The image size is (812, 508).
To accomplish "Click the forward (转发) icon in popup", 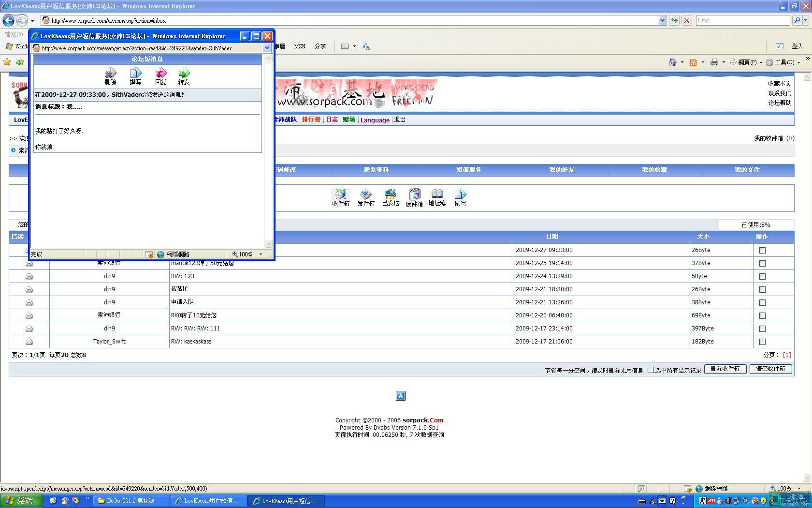I will click(x=184, y=75).
